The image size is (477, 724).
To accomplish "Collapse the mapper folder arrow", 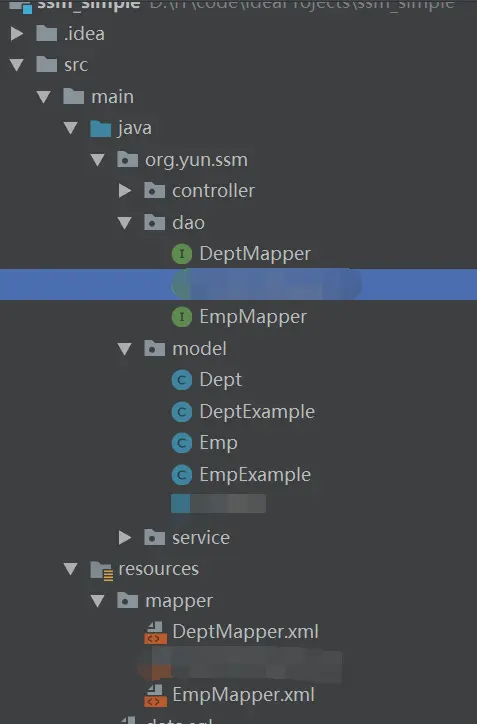I will (x=97, y=601).
